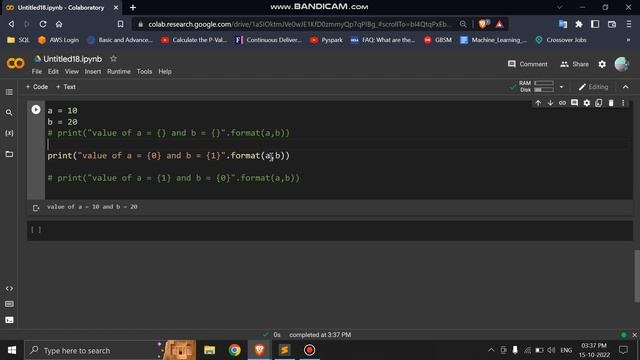Reload the page

(43, 24)
